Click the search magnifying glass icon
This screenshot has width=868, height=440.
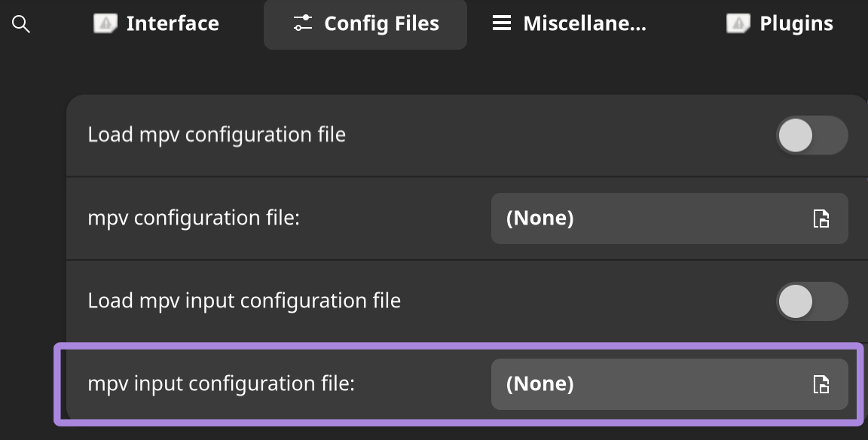(x=21, y=23)
